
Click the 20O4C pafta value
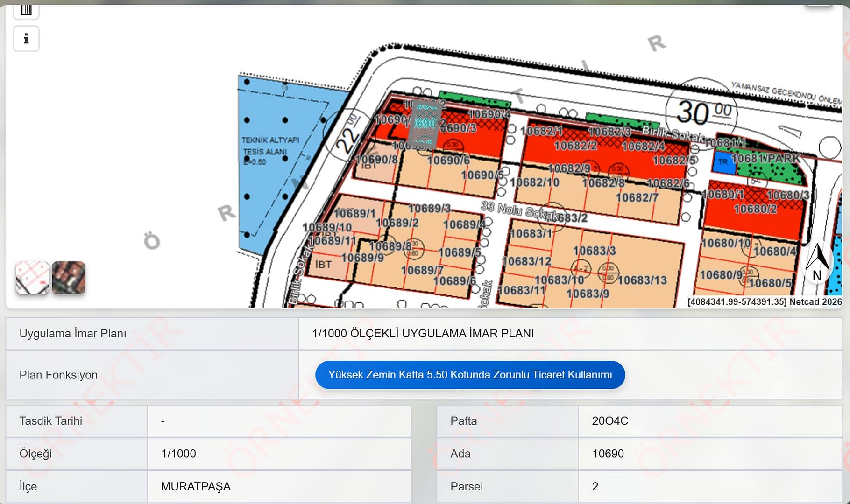[610, 421]
